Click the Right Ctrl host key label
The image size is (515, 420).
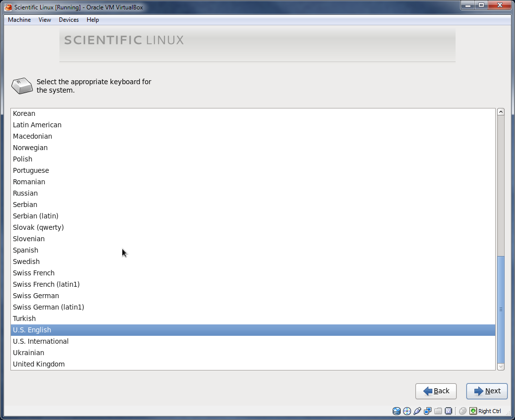[489, 411]
